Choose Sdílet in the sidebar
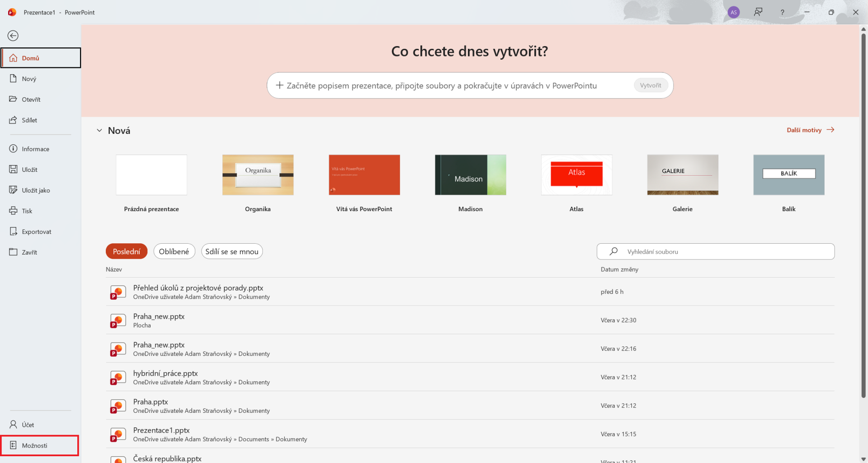This screenshot has height=463, width=868. (x=41, y=120)
